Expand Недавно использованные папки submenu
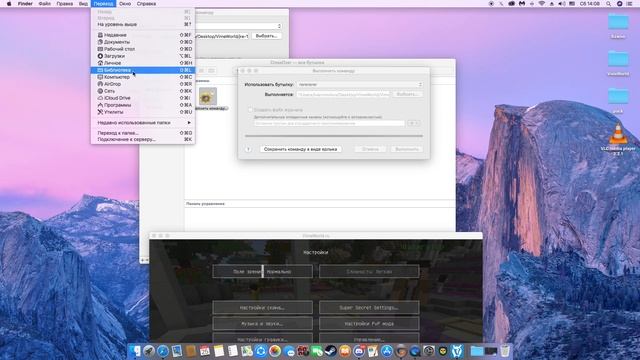 click(x=143, y=122)
